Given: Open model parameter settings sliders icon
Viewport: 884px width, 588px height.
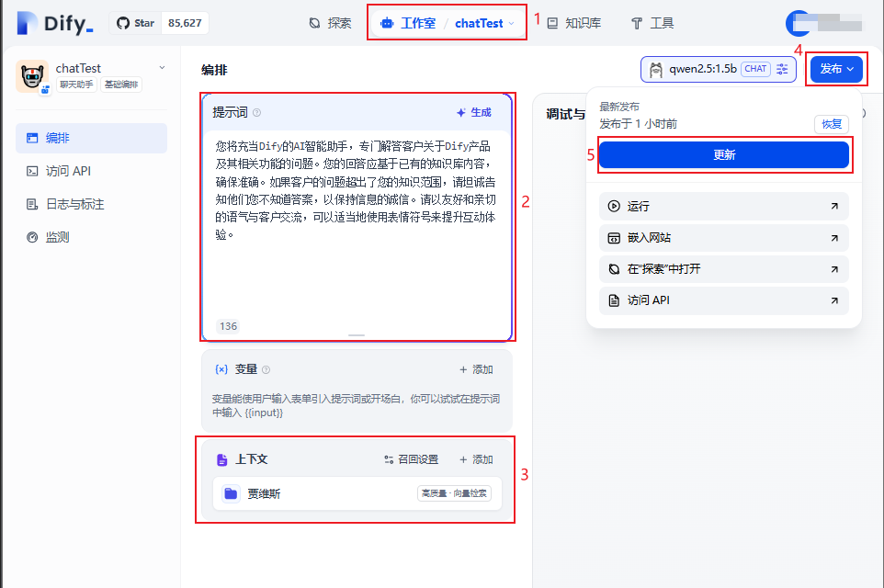Looking at the screenshot, I should click(x=783, y=69).
